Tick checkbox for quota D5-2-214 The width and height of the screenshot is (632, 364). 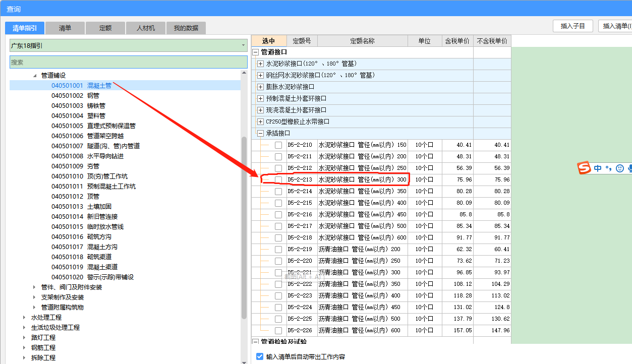click(278, 192)
